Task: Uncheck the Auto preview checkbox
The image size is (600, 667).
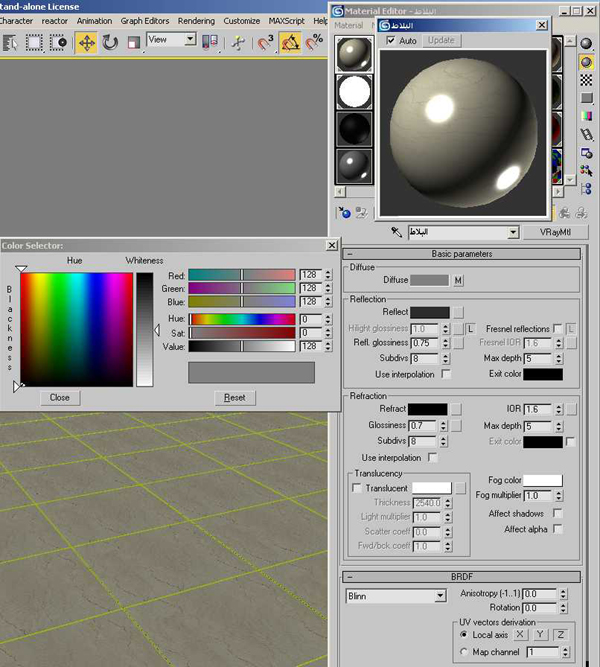Action: click(391, 41)
